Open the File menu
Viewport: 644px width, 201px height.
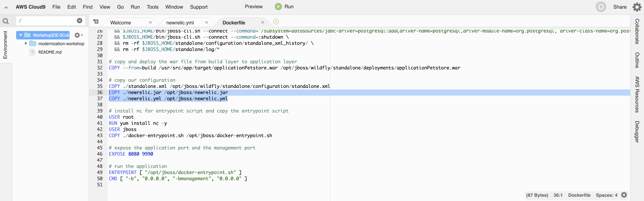pos(56,7)
